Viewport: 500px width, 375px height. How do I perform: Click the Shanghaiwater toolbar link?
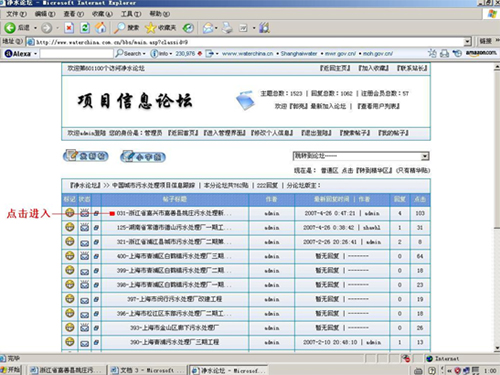299,54
